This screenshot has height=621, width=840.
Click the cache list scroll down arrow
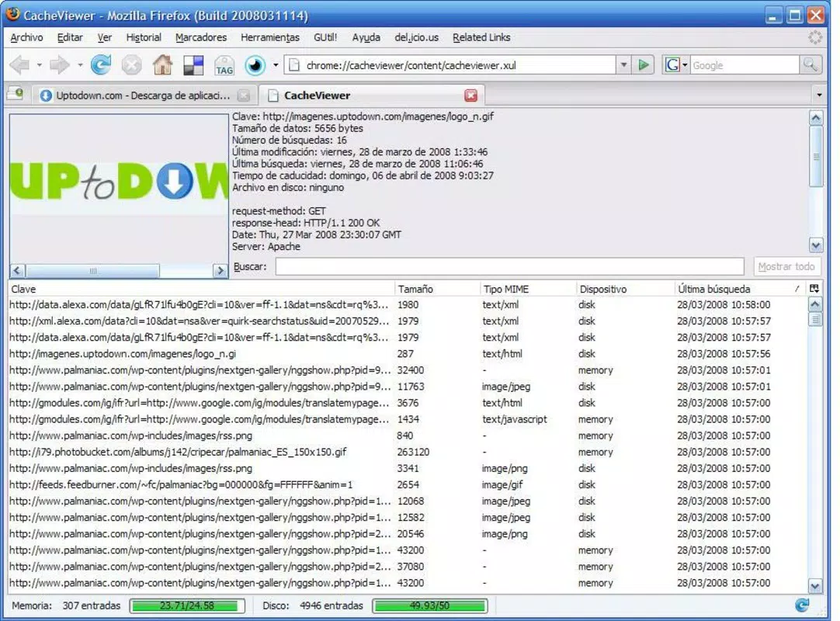point(815,586)
